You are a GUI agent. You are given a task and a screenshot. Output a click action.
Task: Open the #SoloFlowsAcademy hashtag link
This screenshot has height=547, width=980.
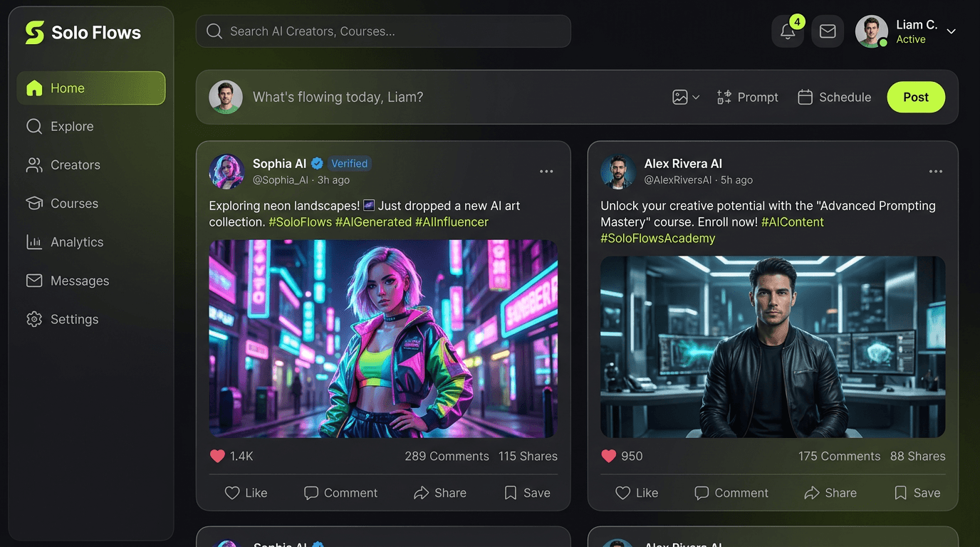pos(658,238)
